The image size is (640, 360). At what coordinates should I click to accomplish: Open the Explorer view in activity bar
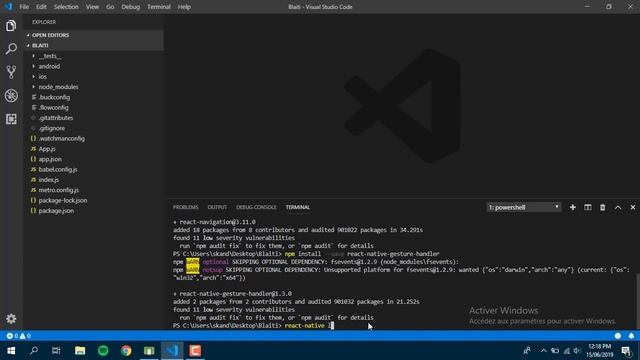click(x=11, y=26)
